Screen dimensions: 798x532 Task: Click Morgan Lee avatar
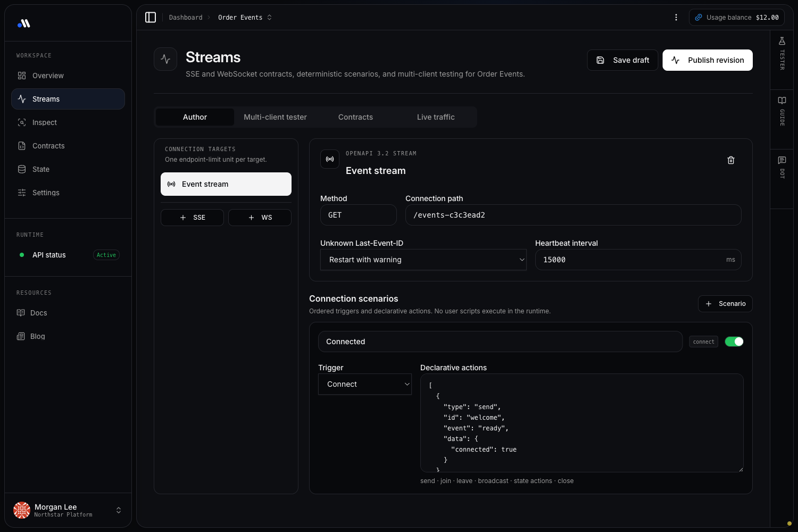click(22, 510)
